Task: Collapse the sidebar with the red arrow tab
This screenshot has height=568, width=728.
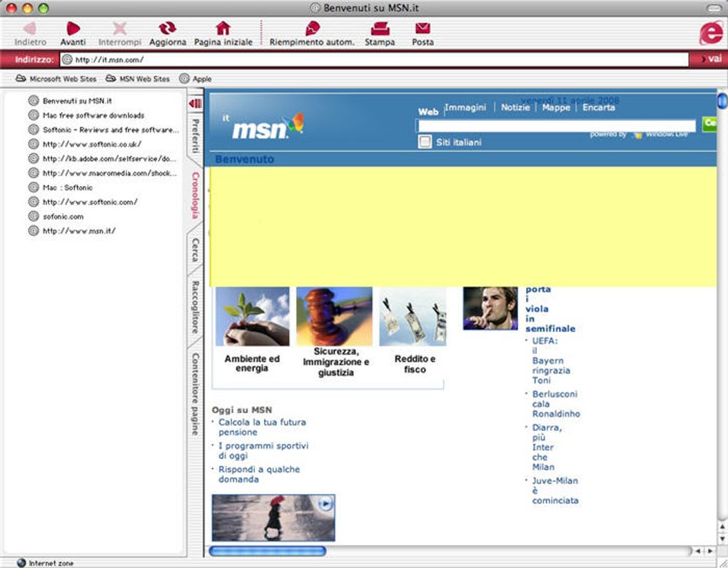Action: coord(196,103)
